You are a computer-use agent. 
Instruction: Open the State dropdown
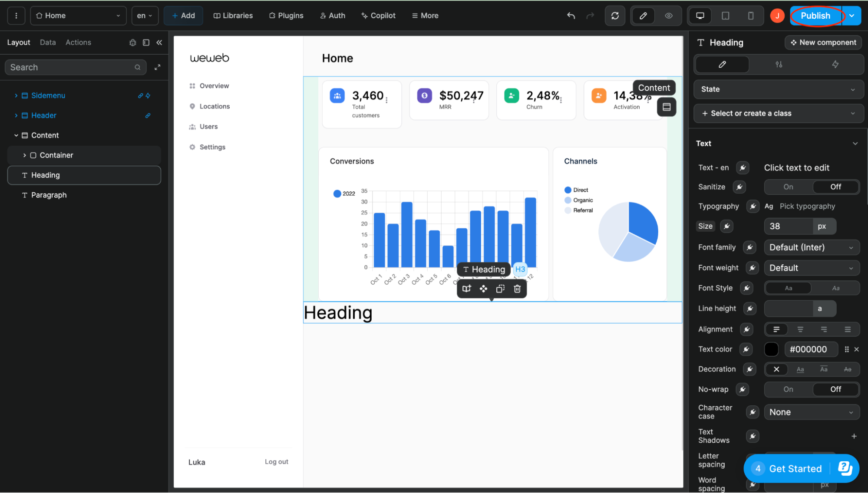click(778, 89)
